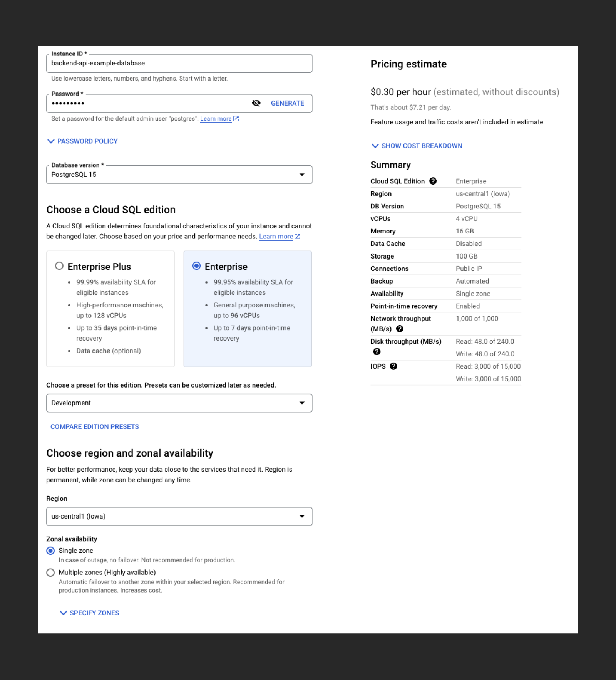Click external link icon beside password Learn more
Viewport: 616px width, 680px height.
(236, 119)
